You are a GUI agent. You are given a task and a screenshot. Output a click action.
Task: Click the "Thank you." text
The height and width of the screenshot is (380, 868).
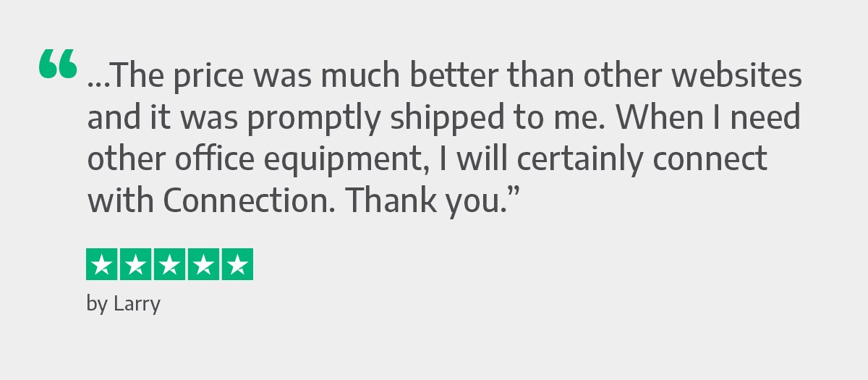(423, 200)
